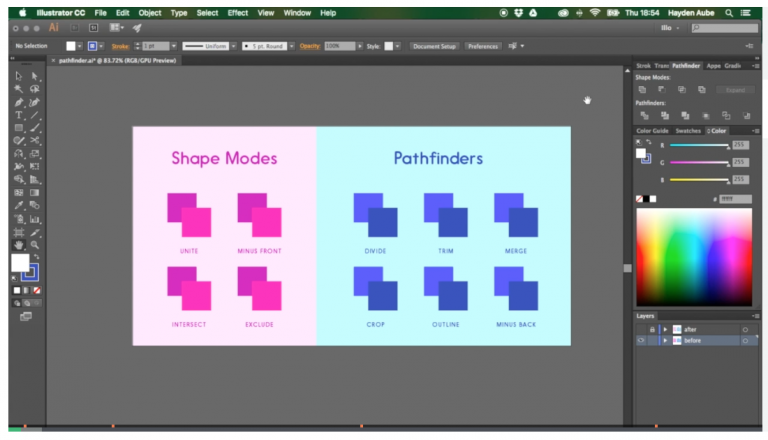Select the Paintbrush tool
This screenshot has height=440, width=768.
34,128
